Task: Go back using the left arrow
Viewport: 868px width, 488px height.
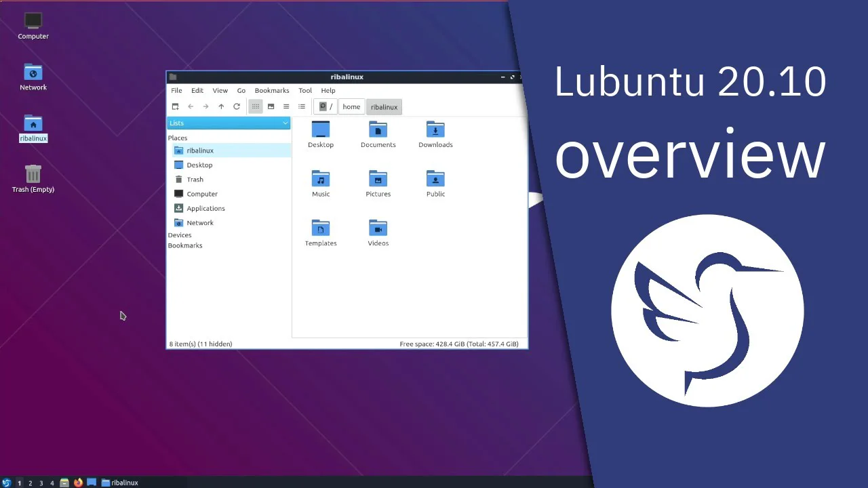Action: click(191, 106)
